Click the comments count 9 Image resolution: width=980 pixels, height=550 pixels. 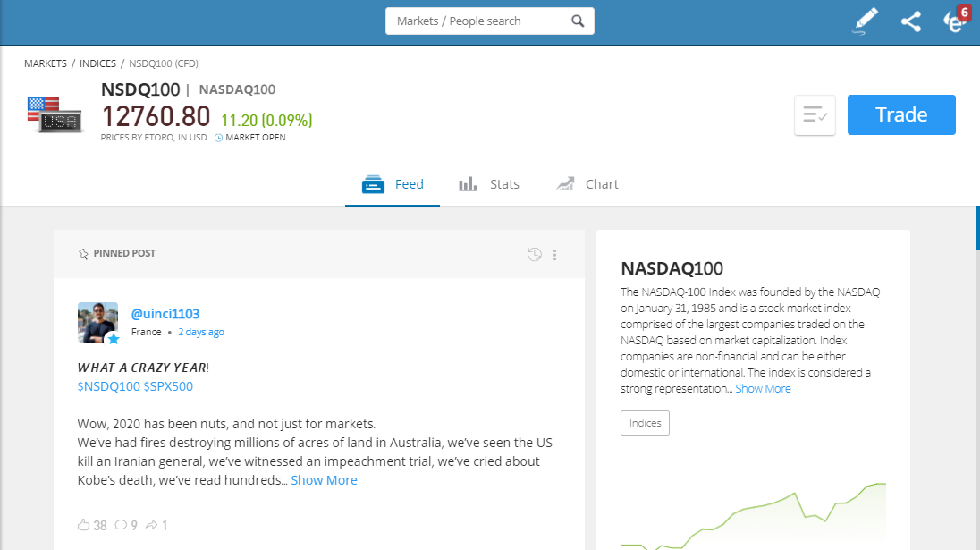click(x=134, y=526)
